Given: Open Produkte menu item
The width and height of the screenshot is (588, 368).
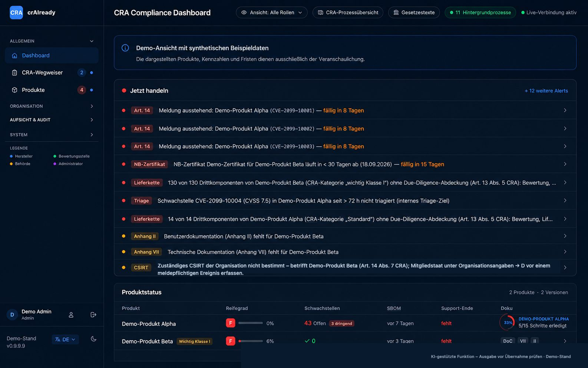Looking at the screenshot, I should coord(52,90).
